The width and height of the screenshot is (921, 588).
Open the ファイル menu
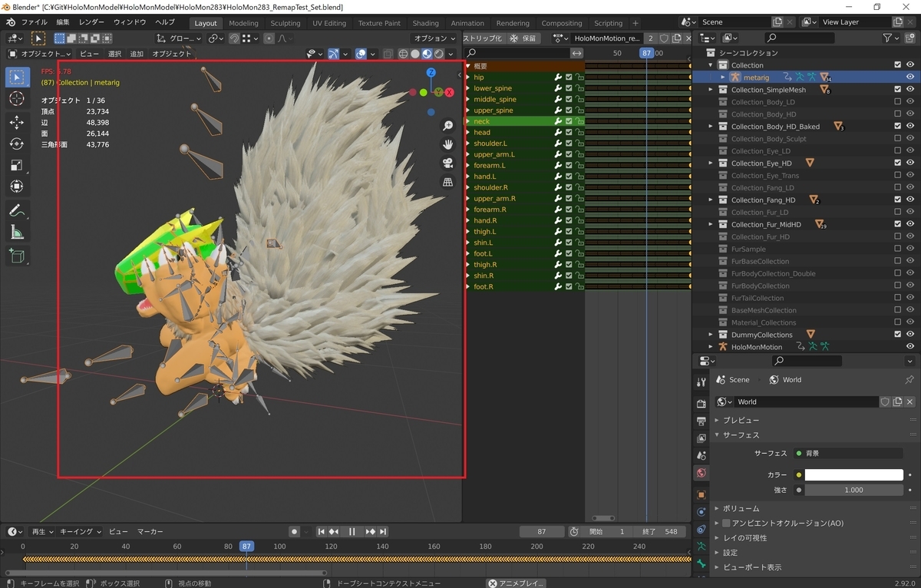point(34,22)
